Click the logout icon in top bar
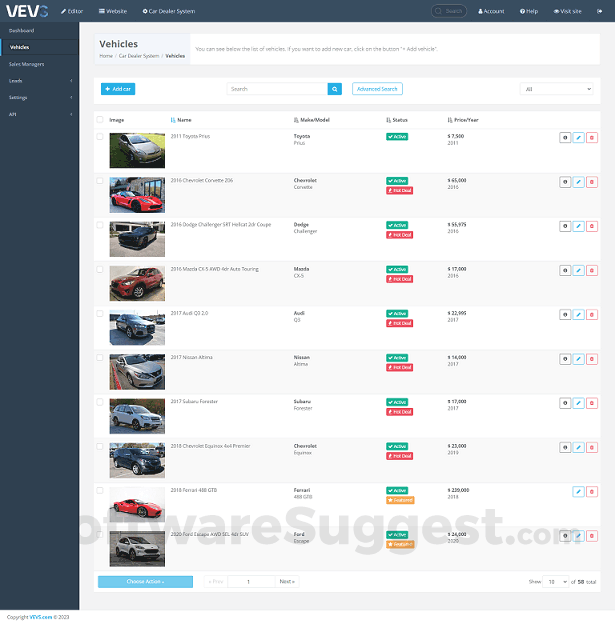Viewport: 615px width, 624px height. click(x=599, y=11)
